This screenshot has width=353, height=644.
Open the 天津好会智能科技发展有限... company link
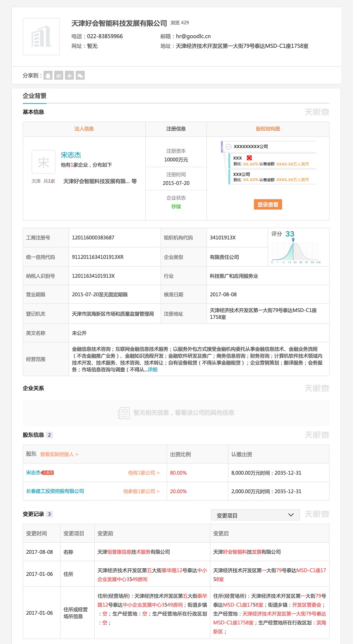coord(96,181)
